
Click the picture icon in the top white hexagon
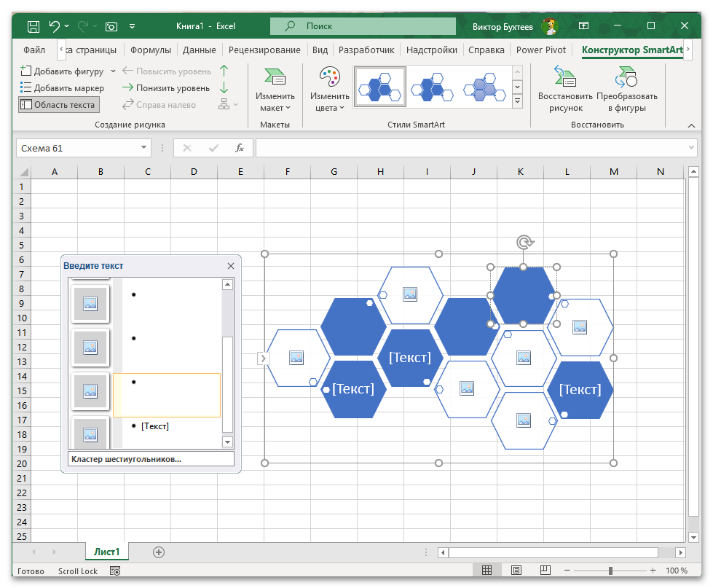410,294
